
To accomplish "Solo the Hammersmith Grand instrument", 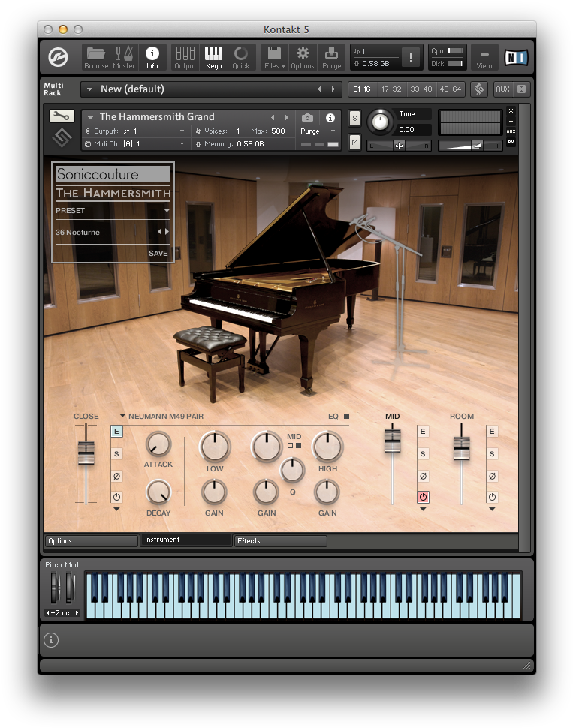I will [354, 118].
